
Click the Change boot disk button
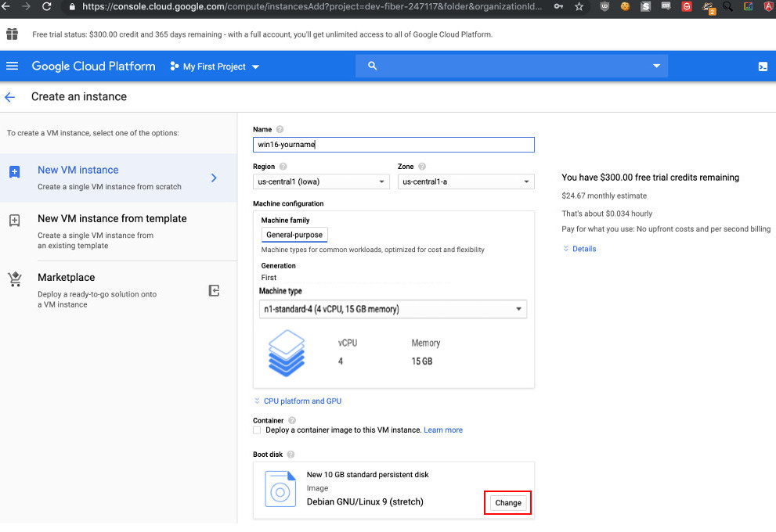(x=508, y=503)
